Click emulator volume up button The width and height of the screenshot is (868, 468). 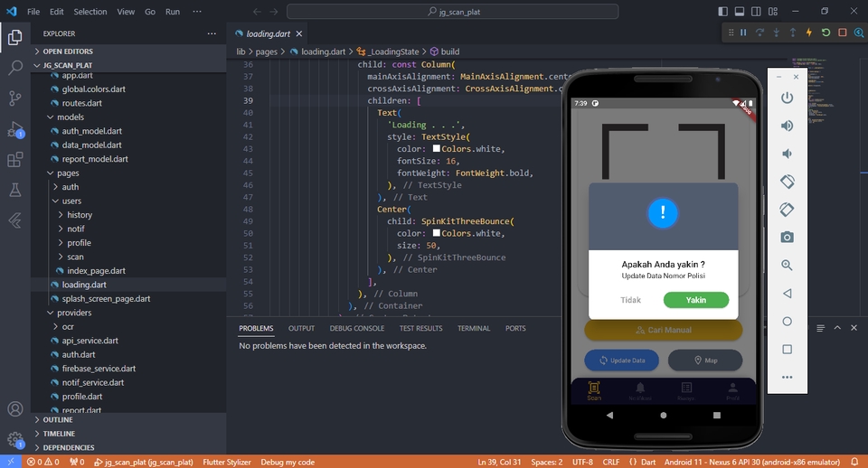(787, 126)
